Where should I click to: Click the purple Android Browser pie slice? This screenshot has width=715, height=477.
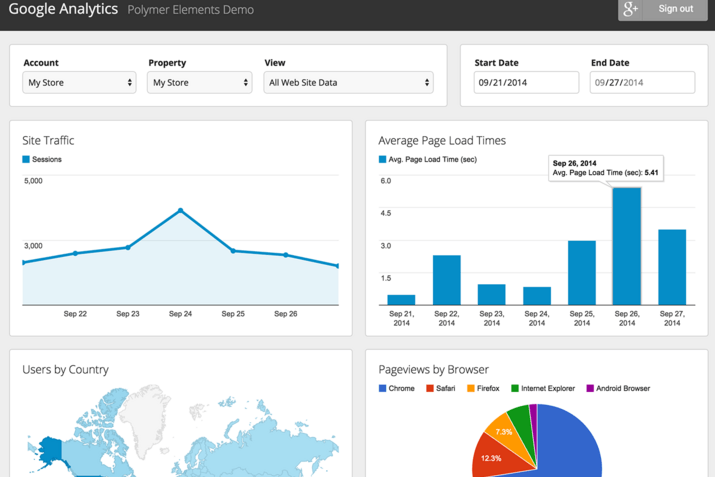[x=534, y=417]
